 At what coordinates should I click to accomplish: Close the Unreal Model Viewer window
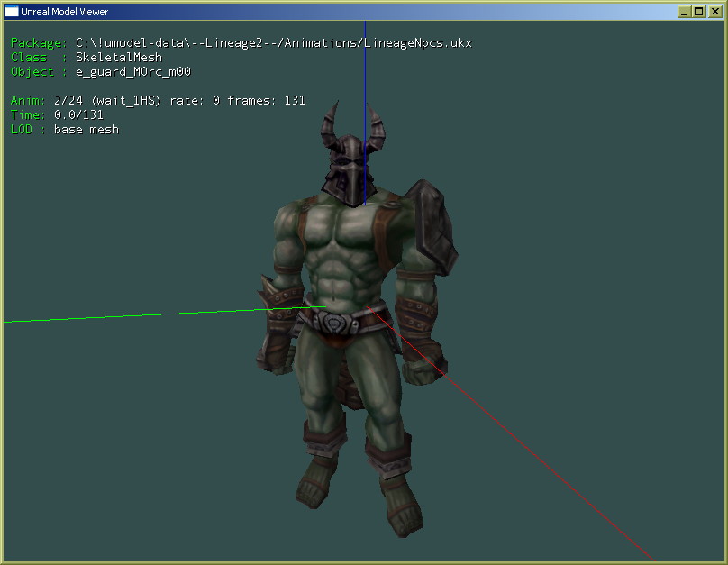[x=715, y=12]
